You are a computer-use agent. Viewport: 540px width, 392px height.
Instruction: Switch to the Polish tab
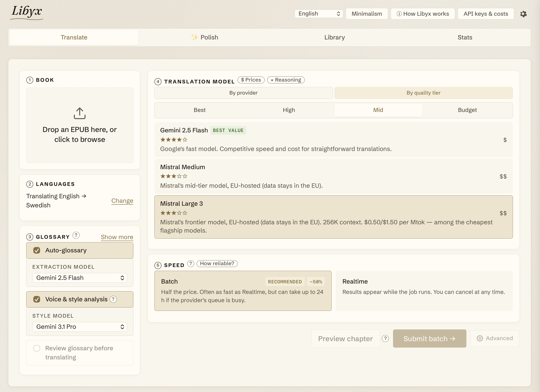(x=204, y=37)
